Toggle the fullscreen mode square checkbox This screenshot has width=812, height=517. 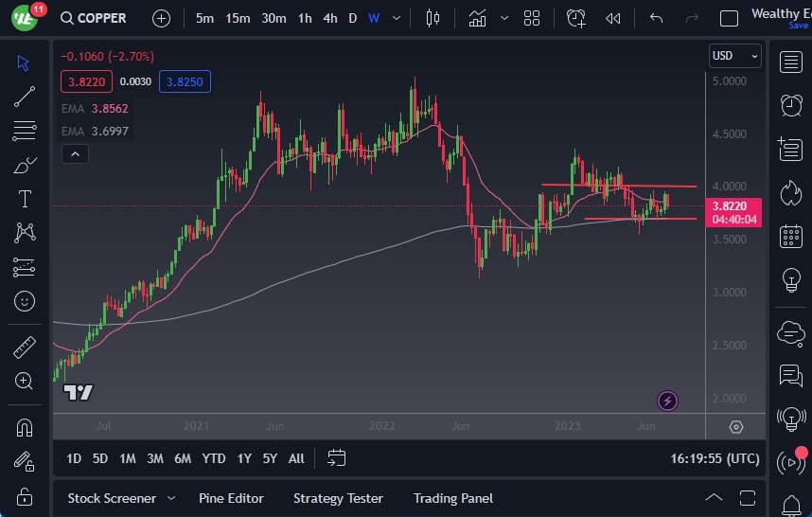coord(729,18)
